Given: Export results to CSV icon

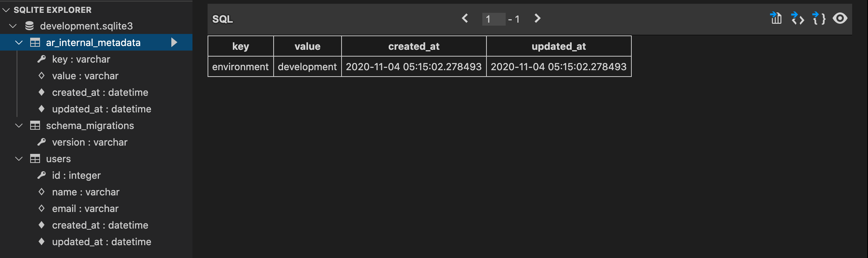Looking at the screenshot, I should pos(776,18).
